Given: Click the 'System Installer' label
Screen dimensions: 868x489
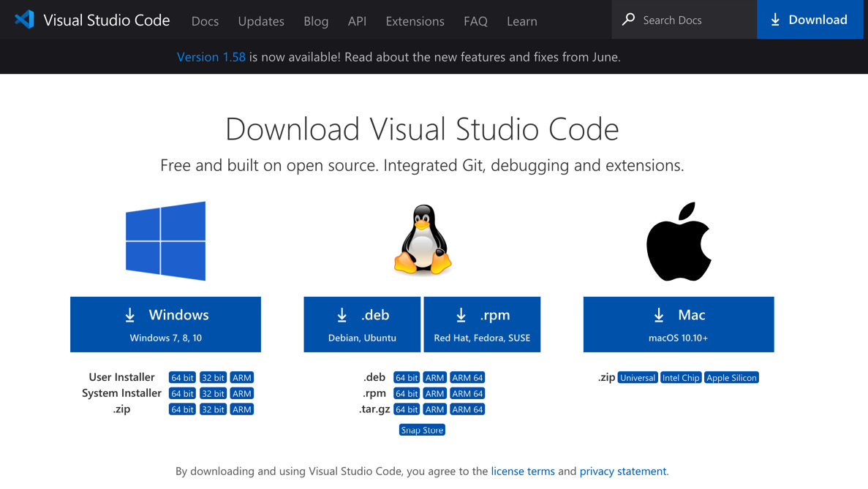Looking at the screenshot, I should tap(121, 393).
